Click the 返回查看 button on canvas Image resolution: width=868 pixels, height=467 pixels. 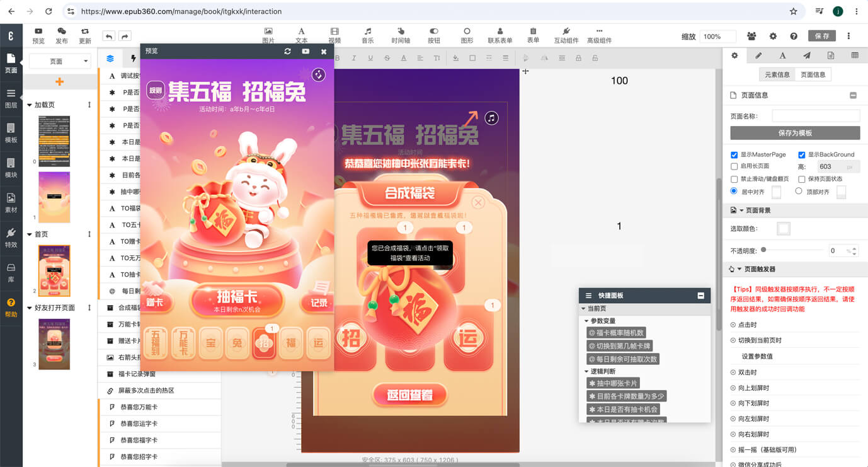pyautogui.click(x=410, y=395)
